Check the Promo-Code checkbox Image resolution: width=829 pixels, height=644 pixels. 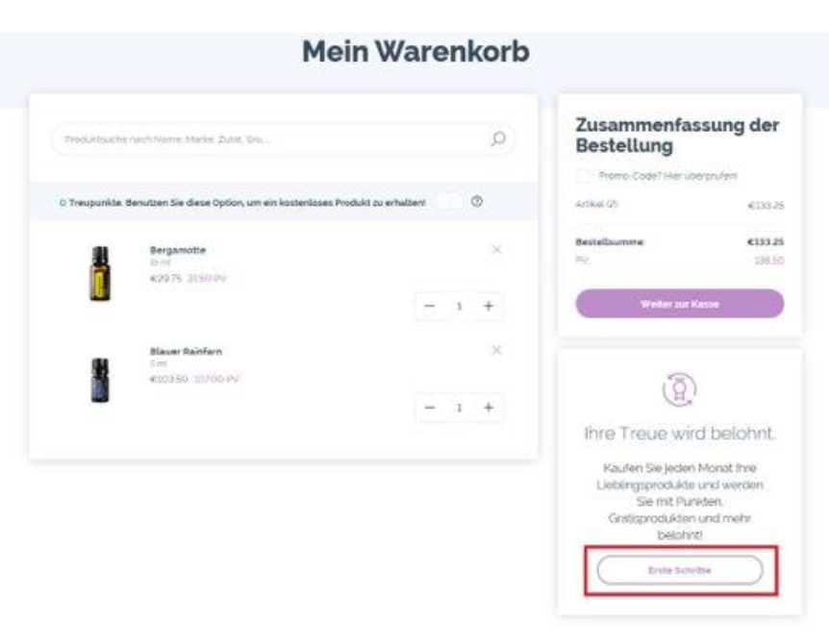click(583, 176)
